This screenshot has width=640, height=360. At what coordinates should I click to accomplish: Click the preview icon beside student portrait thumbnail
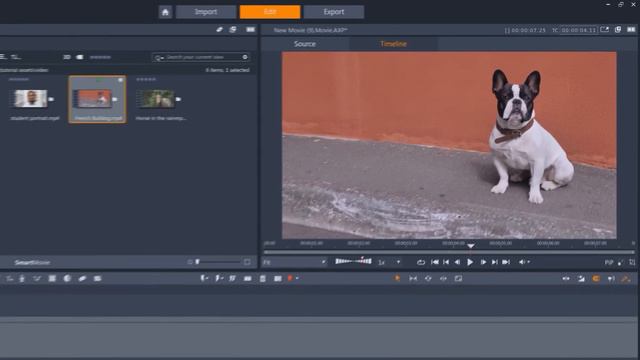click(x=51, y=99)
